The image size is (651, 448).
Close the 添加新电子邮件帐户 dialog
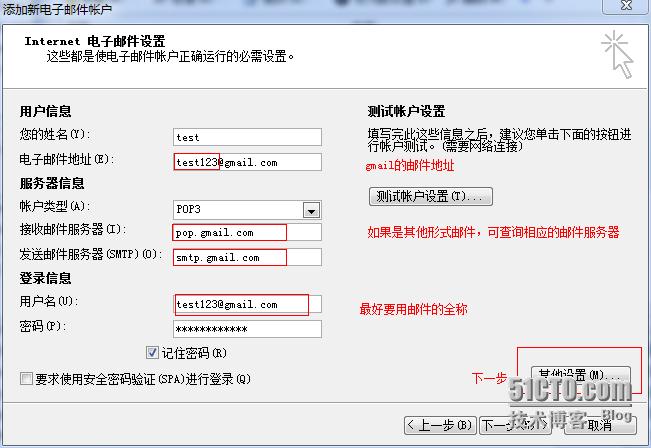click(x=626, y=6)
